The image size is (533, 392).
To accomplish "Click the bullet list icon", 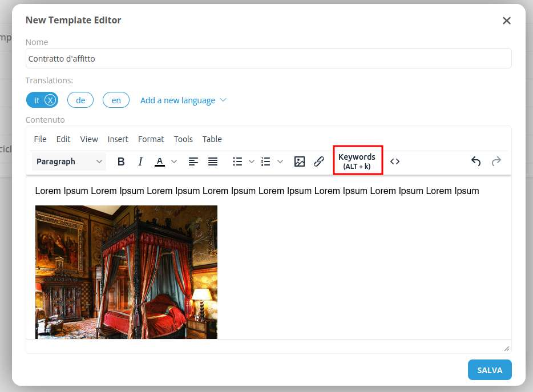I will point(238,161).
